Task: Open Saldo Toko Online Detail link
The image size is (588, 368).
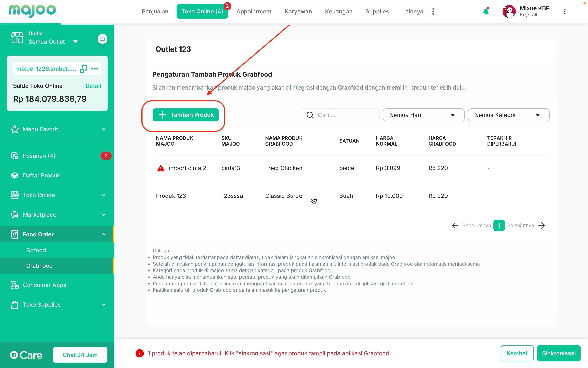Action: [x=93, y=86]
